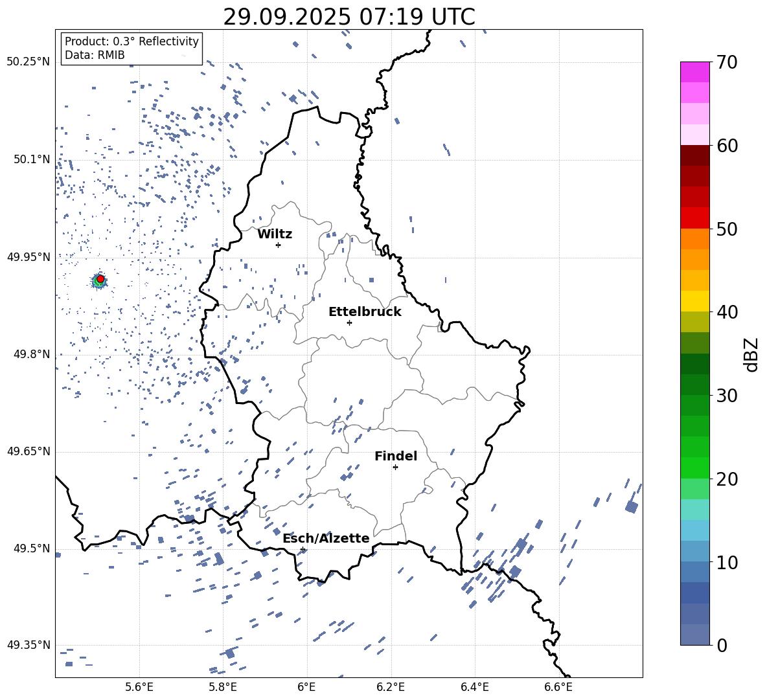Click the 50.1°N latitude label
The height and width of the screenshot is (700, 767).
coord(32,159)
